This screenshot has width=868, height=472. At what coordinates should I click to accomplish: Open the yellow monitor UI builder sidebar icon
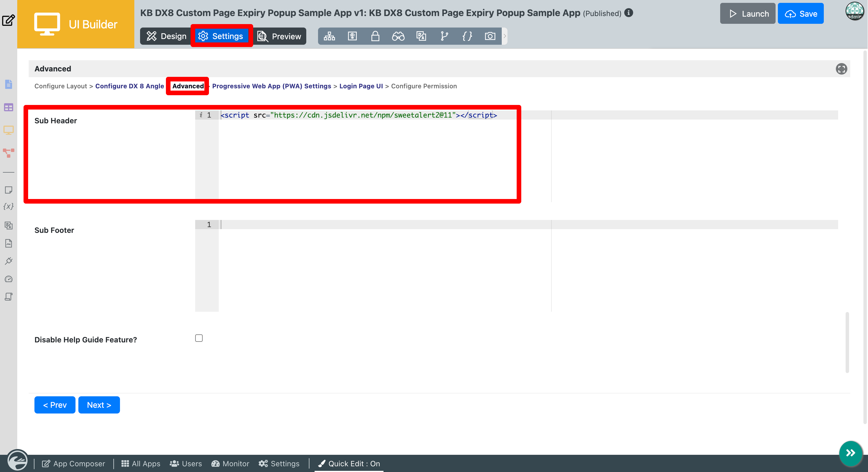(8, 130)
